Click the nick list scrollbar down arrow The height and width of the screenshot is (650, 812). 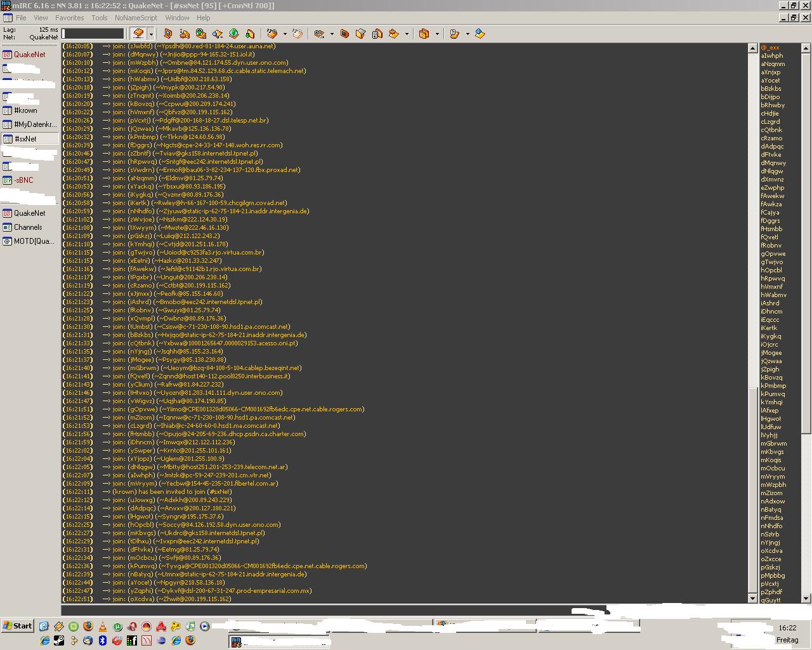point(806,598)
